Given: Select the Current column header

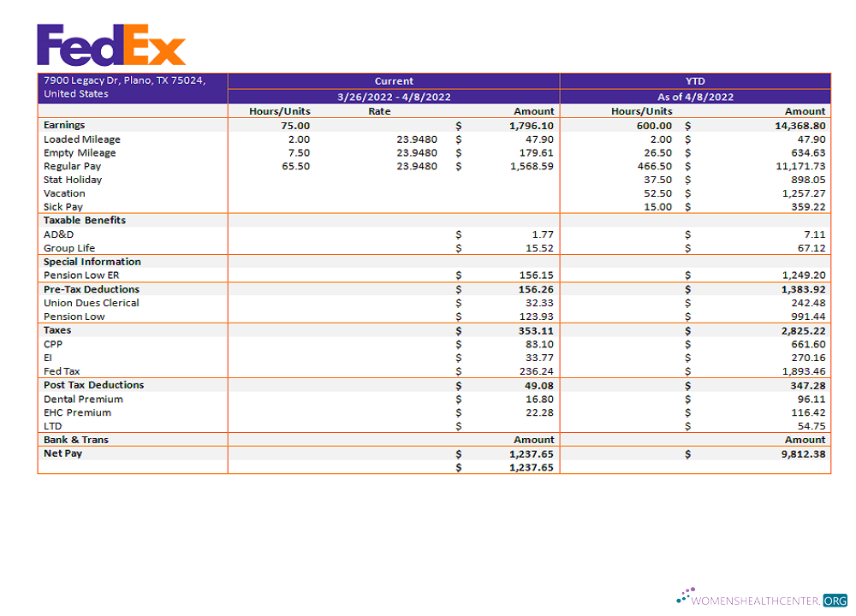Looking at the screenshot, I should click(x=393, y=80).
